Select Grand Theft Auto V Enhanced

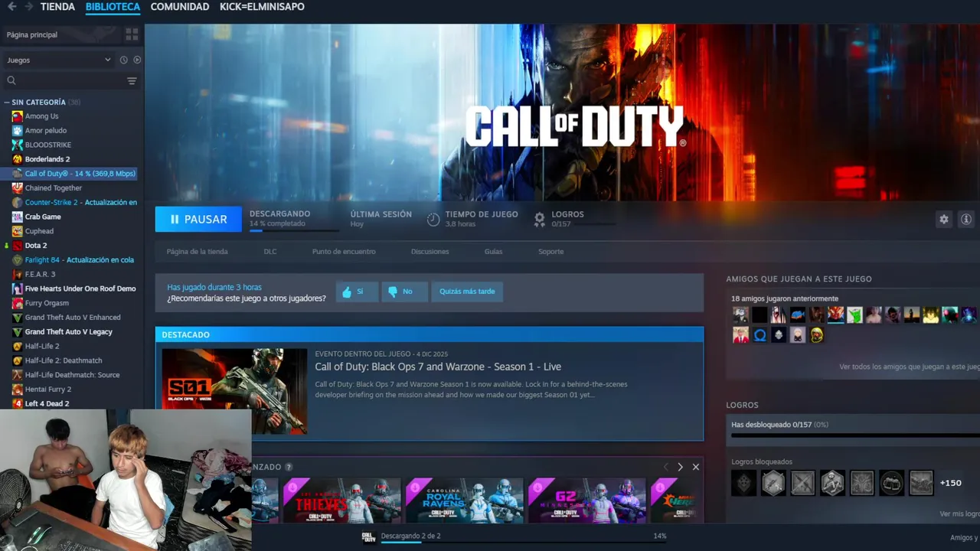coord(72,318)
